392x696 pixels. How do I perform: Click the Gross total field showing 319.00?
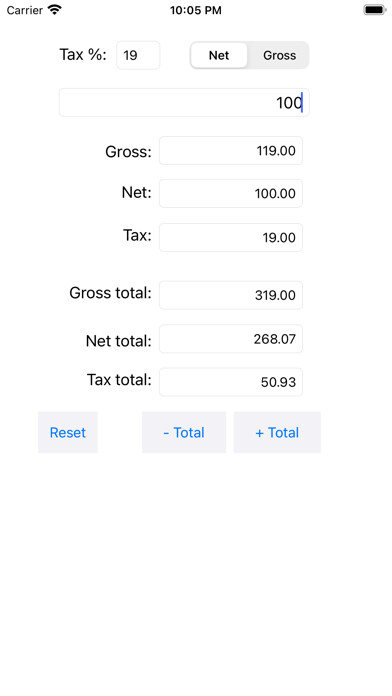point(231,295)
